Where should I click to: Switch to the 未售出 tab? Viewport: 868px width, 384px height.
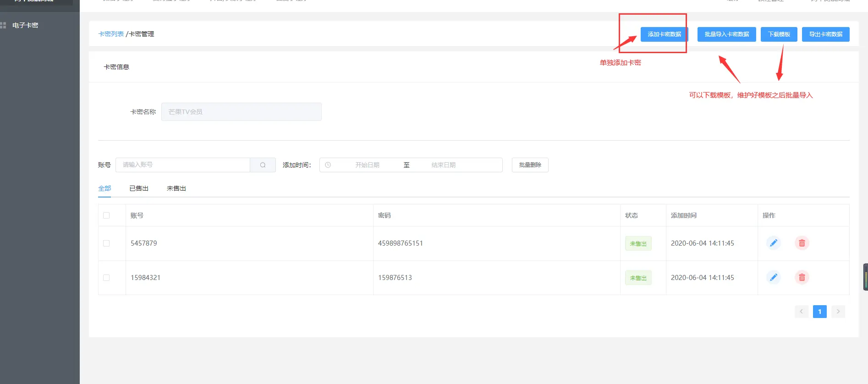(x=176, y=188)
